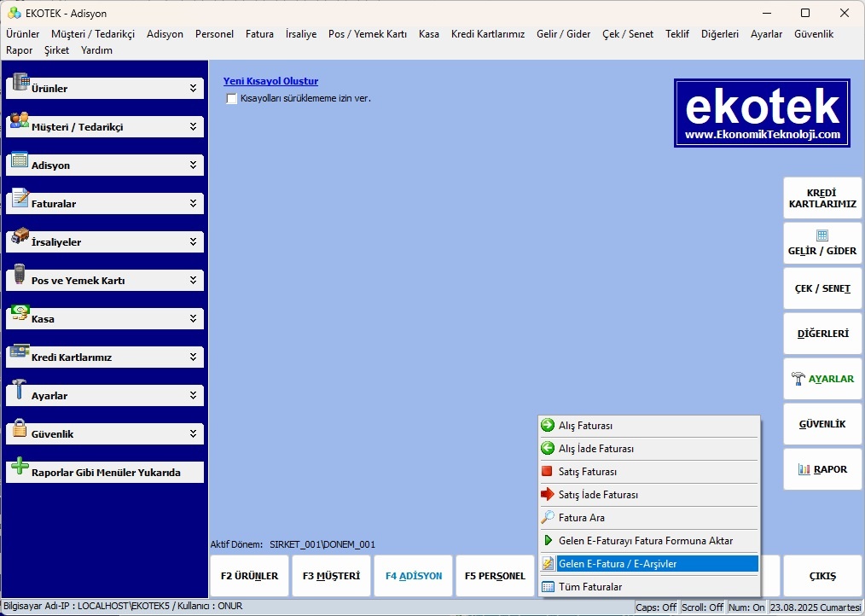
Task: Click the Ürünler cash register icon in sidebar
Action: (x=20, y=82)
